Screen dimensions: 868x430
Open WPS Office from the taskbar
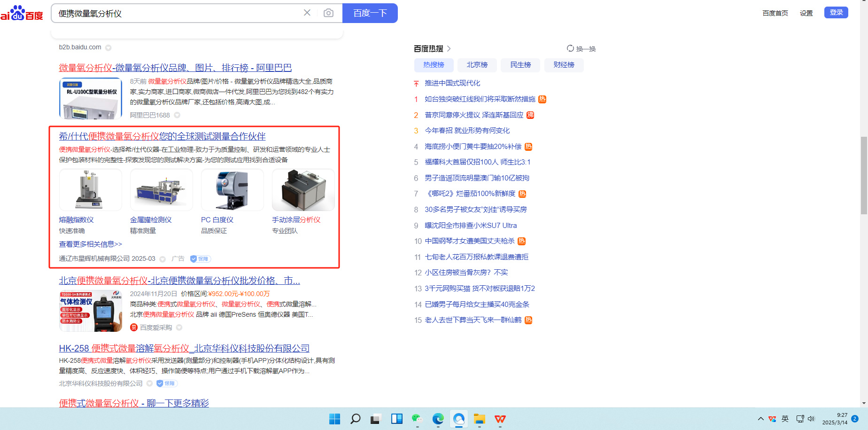[x=500, y=419]
